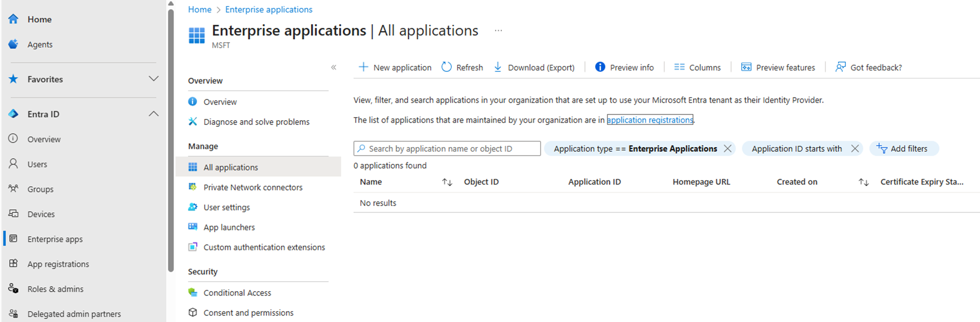This screenshot has height=322, width=980.
Task: Click the Certificate Expiry Status column header
Action: click(x=922, y=182)
